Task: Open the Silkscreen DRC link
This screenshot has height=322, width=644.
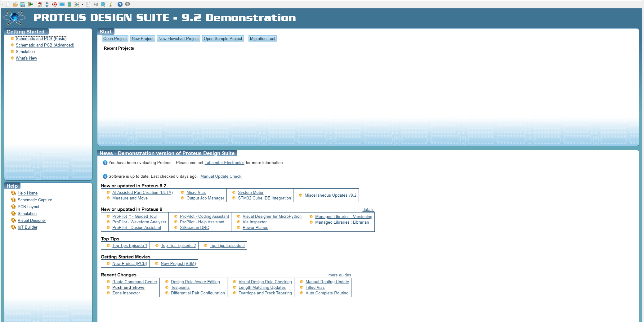Action: click(195, 228)
